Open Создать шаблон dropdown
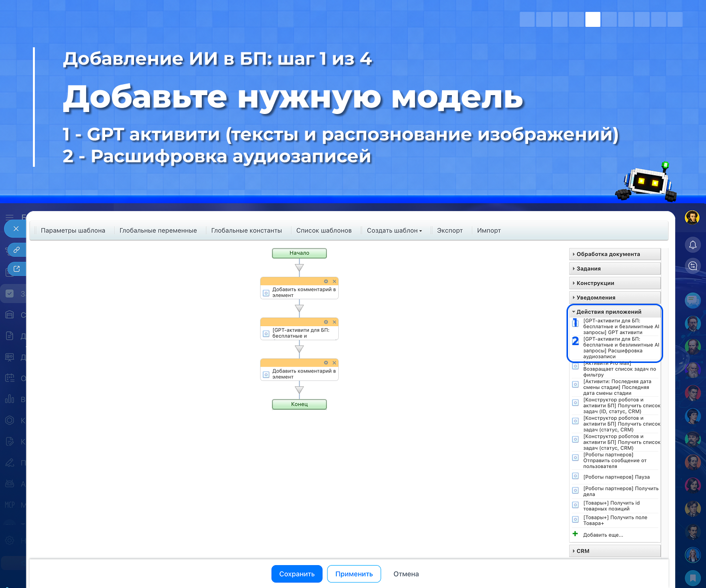Viewport: 706px width, 588px height. [x=394, y=231]
